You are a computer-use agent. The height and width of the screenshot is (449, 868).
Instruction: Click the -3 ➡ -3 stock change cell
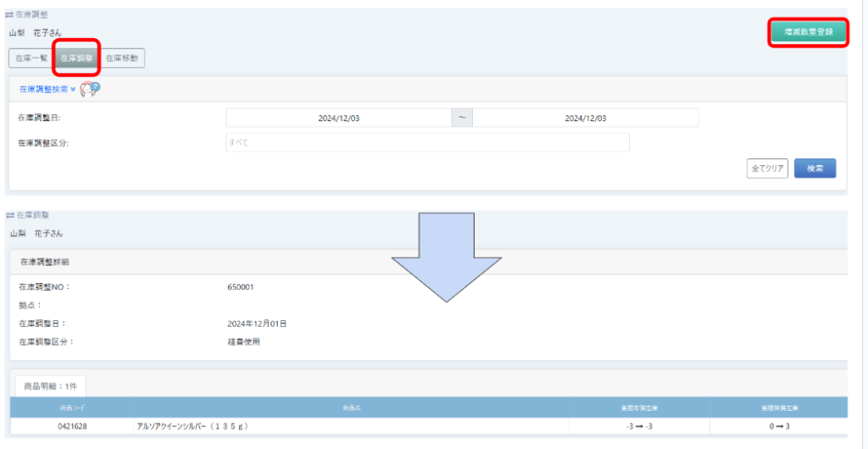pos(639,427)
